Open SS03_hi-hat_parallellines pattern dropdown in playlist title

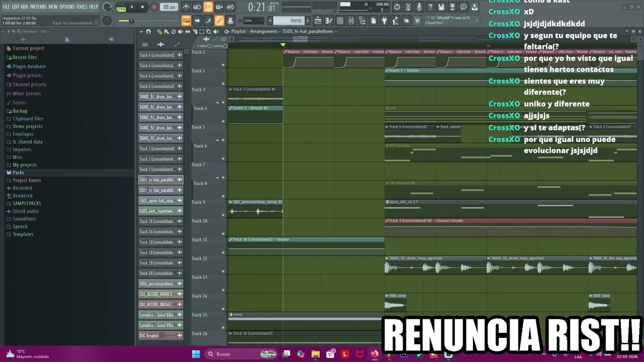[x=310, y=31]
